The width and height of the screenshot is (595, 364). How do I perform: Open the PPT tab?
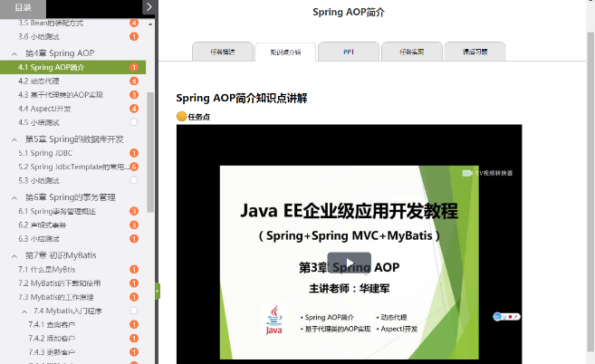349,52
